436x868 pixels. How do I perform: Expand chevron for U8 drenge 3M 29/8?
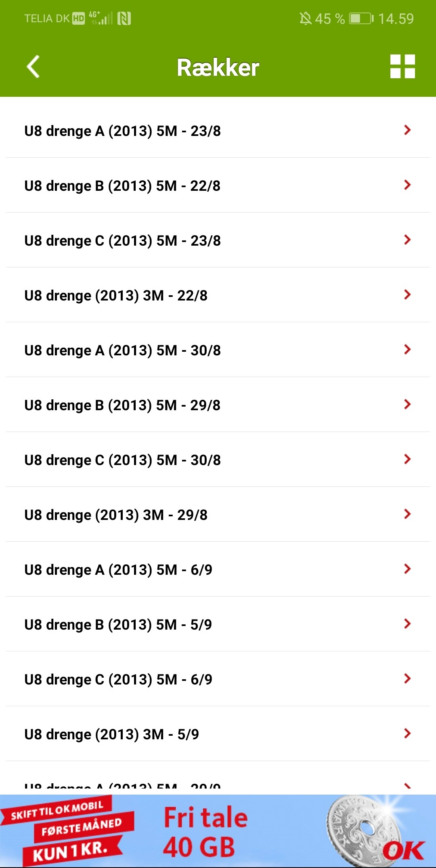tap(407, 514)
